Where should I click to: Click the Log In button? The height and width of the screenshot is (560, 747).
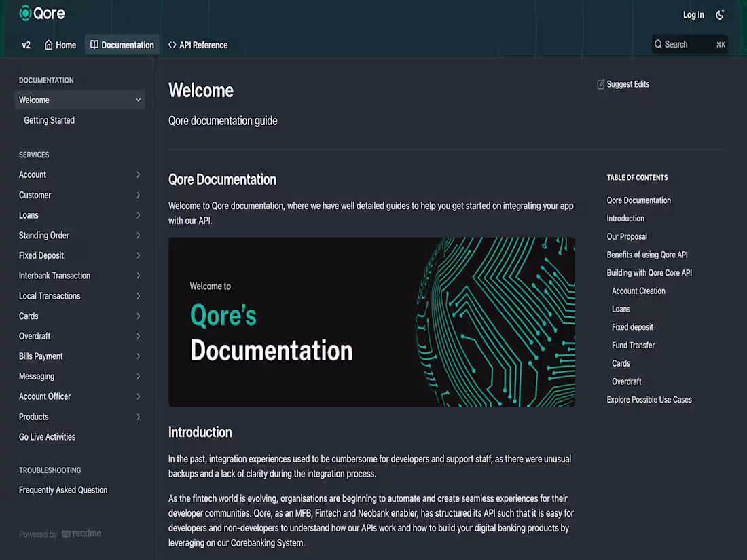(693, 14)
